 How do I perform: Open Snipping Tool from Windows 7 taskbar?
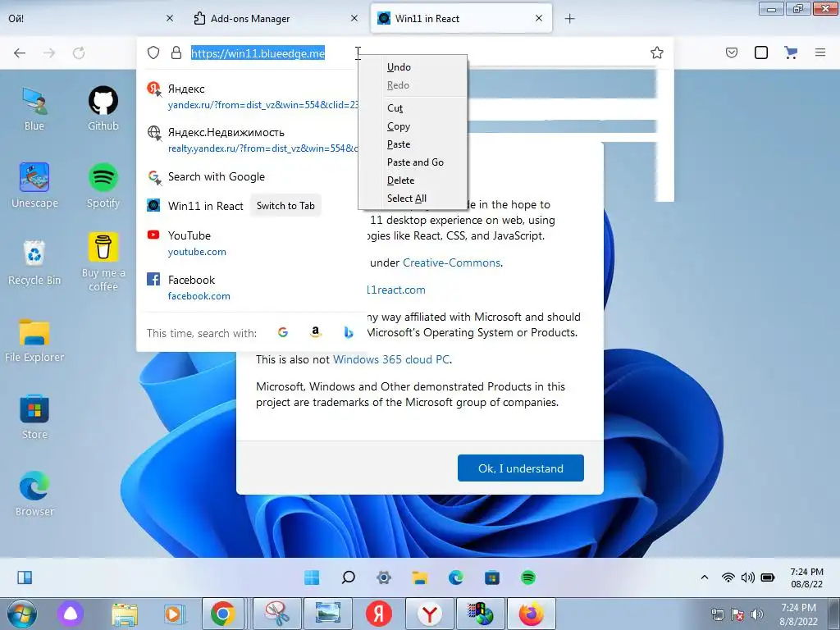(x=277, y=614)
